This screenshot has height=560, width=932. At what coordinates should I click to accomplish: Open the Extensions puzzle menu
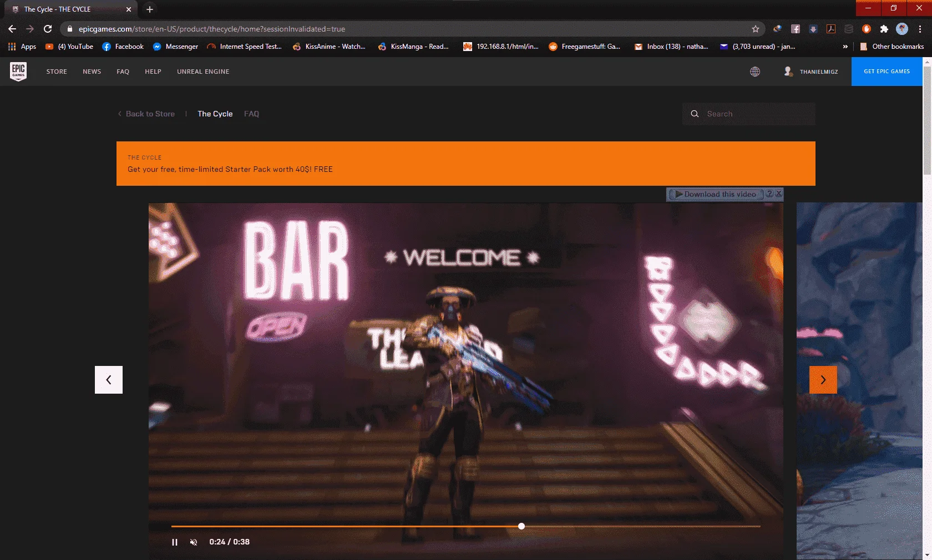(x=884, y=29)
